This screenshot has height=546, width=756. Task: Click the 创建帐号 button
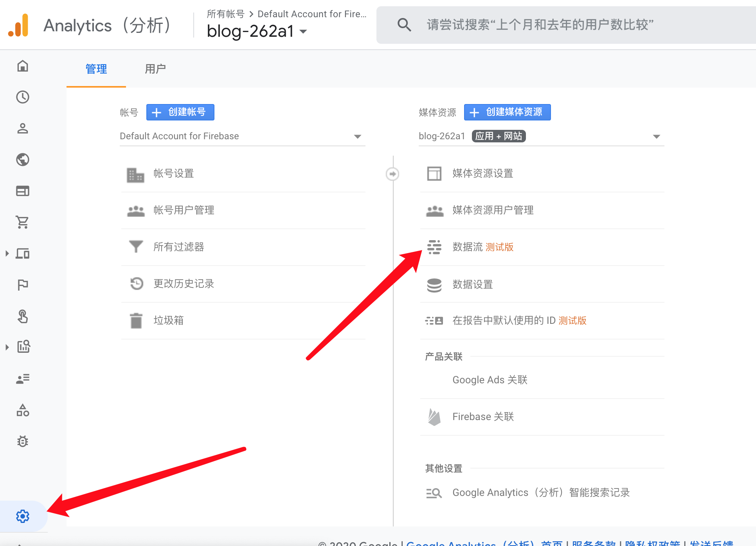180,112
